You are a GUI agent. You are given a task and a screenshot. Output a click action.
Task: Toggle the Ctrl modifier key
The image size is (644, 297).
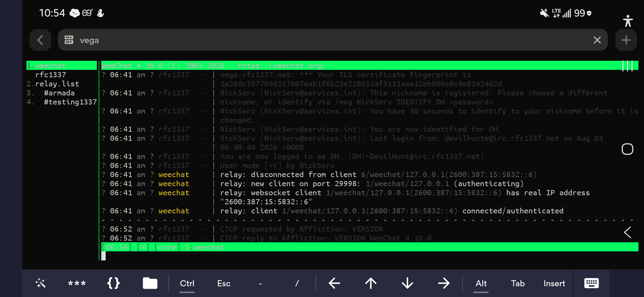[x=187, y=284]
